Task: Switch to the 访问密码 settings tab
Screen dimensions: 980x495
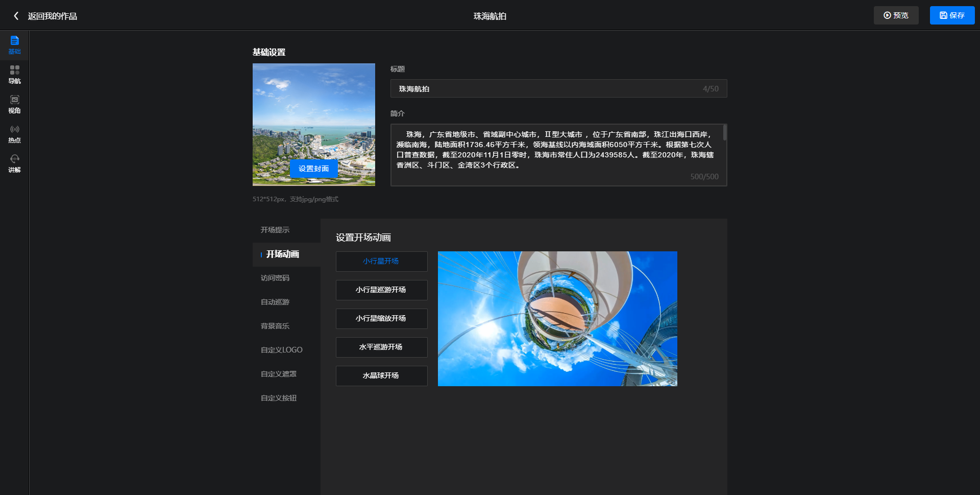Action: 275,278
